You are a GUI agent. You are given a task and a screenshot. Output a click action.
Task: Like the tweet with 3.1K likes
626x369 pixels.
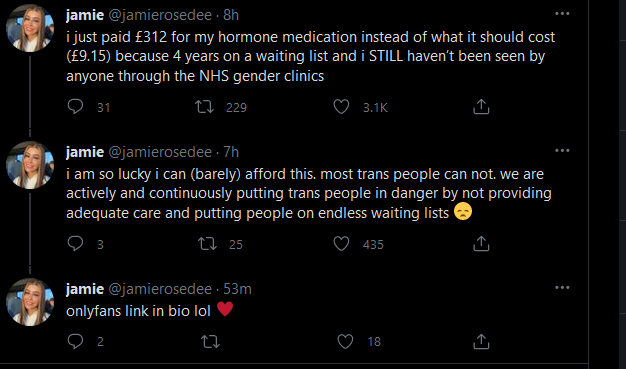[x=341, y=107]
